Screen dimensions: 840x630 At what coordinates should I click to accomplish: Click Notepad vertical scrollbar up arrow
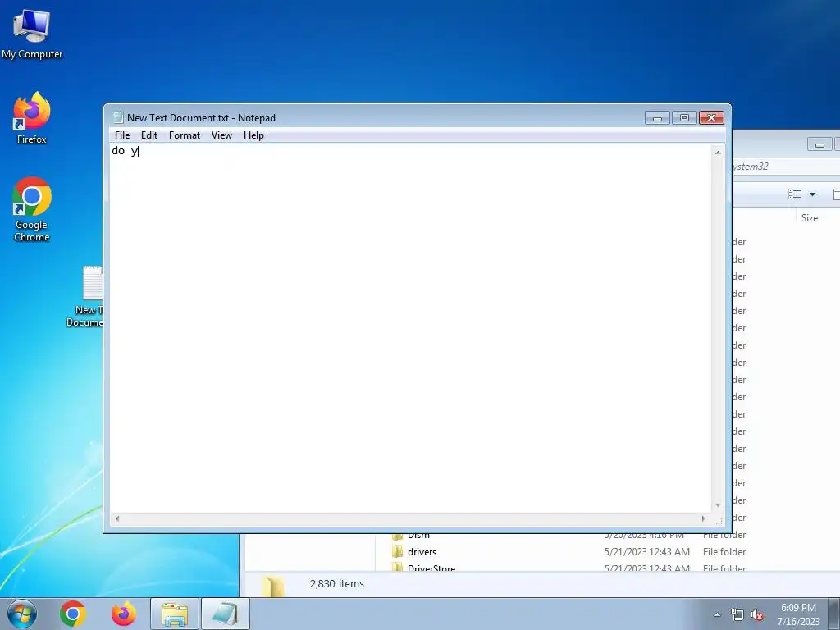point(718,153)
